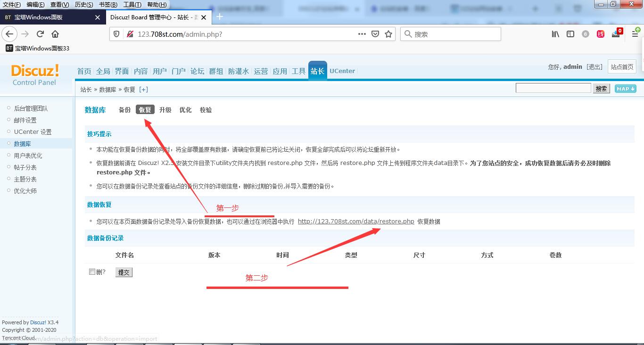
Task: Open the 内容 section
Action: tap(141, 71)
